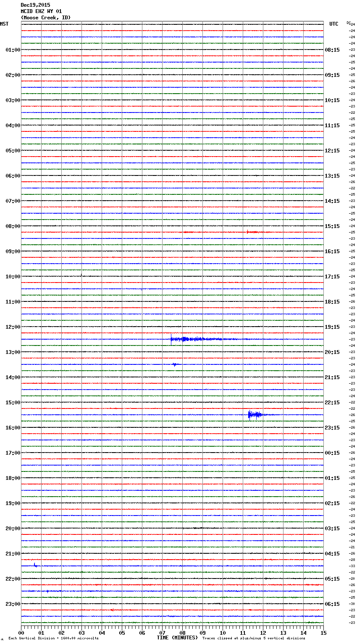Click the "10:15" UTC time label
This screenshot has width=357, height=644.
coord(332,100)
